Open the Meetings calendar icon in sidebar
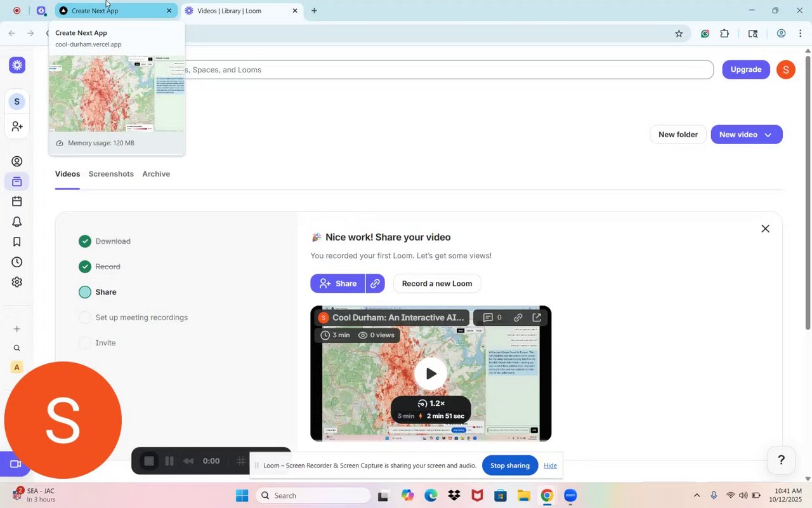The width and height of the screenshot is (812, 508). (x=17, y=201)
